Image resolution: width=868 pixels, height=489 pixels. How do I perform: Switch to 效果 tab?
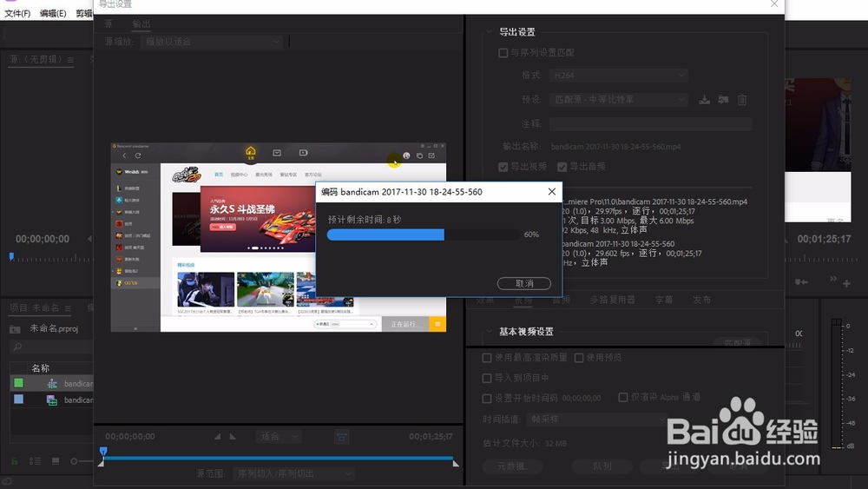coord(485,300)
